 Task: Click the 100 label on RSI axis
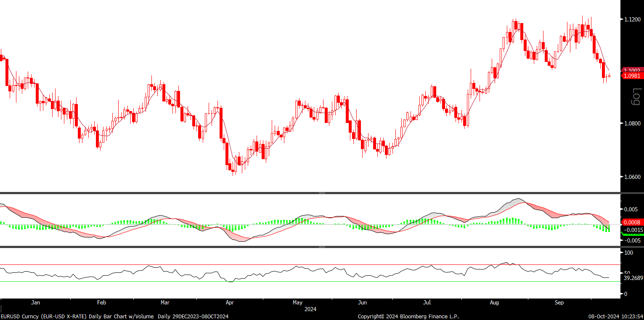coord(629,253)
